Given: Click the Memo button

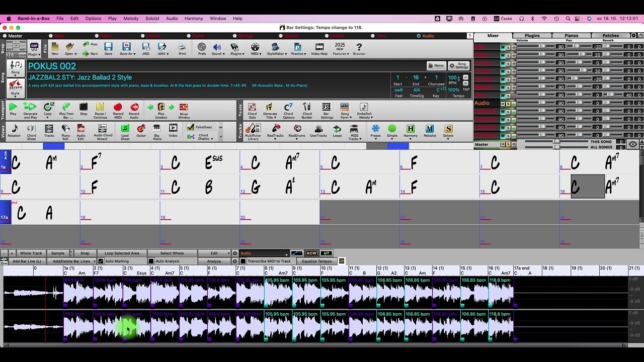Looking at the screenshot, I should coord(436,66).
